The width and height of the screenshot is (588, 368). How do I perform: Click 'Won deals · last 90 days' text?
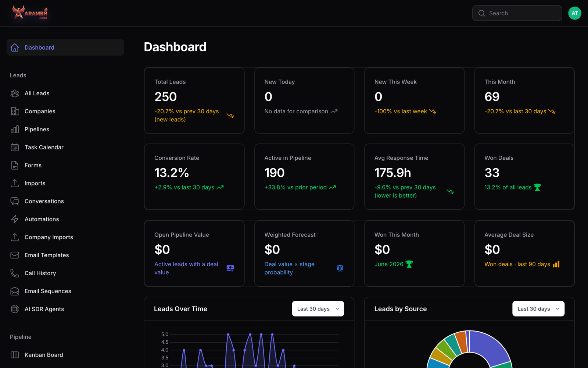(517, 264)
